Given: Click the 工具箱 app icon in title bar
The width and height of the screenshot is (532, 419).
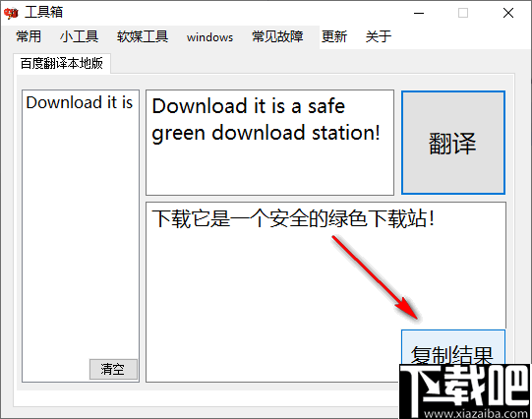Looking at the screenshot, I should coord(11,13).
